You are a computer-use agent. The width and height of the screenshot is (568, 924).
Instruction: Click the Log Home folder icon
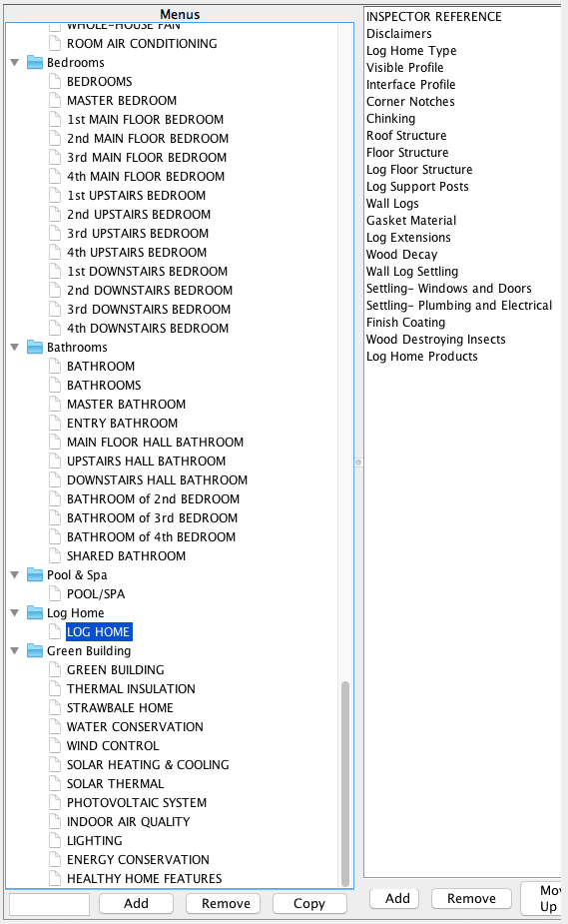coord(35,613)
